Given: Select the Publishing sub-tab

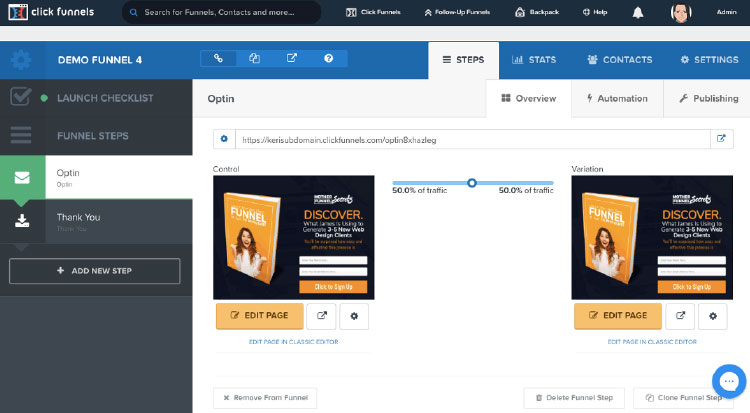Looking at the screenshot, I should point(708,99).
